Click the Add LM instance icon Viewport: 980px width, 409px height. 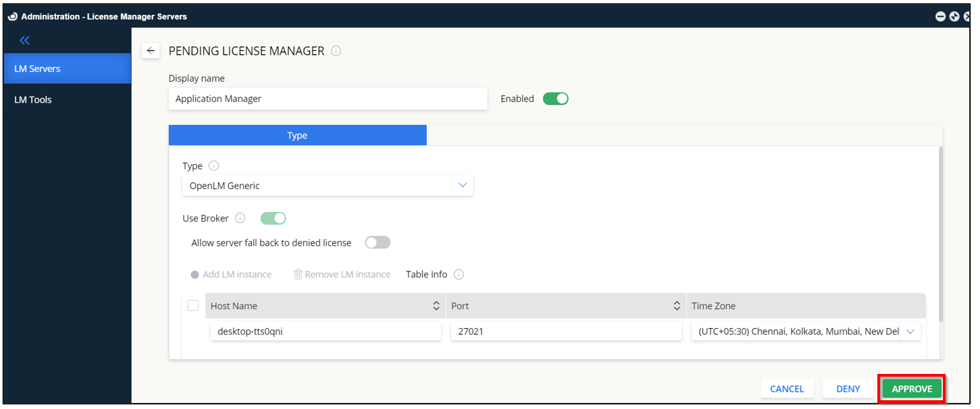[195, 275]
